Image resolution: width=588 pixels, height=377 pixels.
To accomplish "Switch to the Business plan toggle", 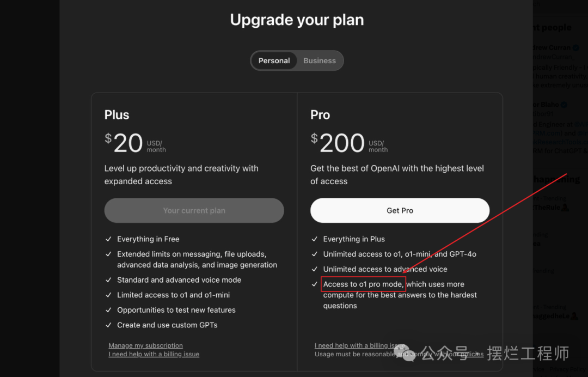I will 320,60.
